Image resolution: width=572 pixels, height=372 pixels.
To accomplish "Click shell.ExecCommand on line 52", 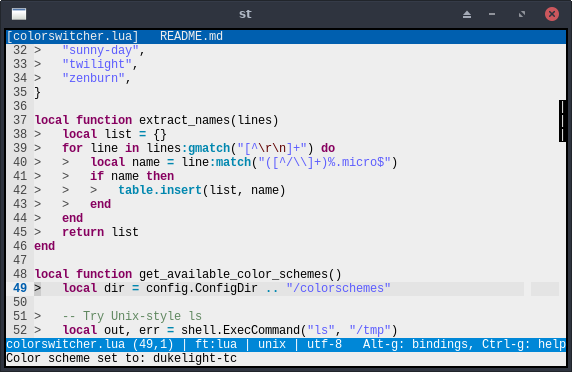I will pos(240,330).
